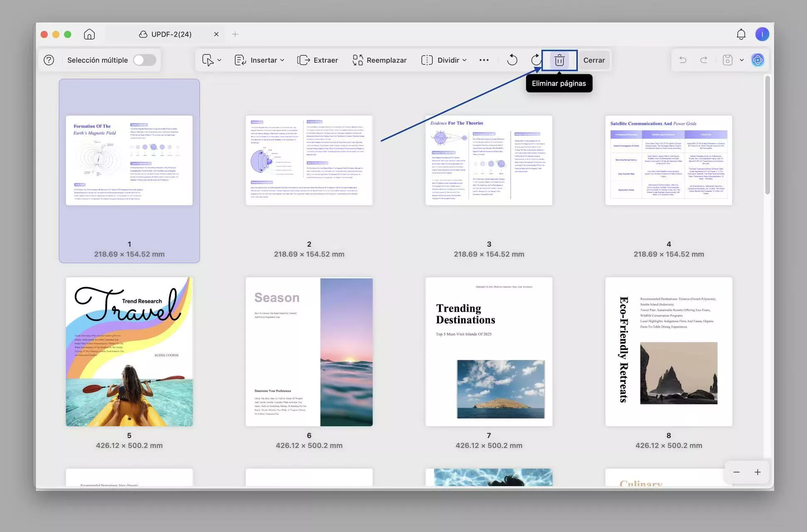This screenshot has height=532, width=807.
Task: Select the Travel cover page 5 thumbnail
Action: tap(129, 352)
